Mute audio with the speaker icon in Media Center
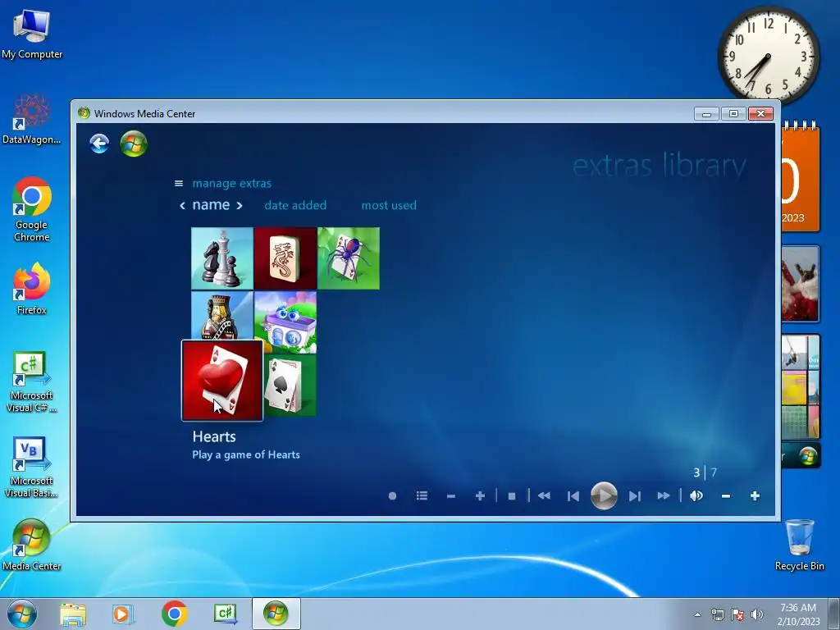The height and width of the screenshot is (630, 840). click(x=696, y=495)
